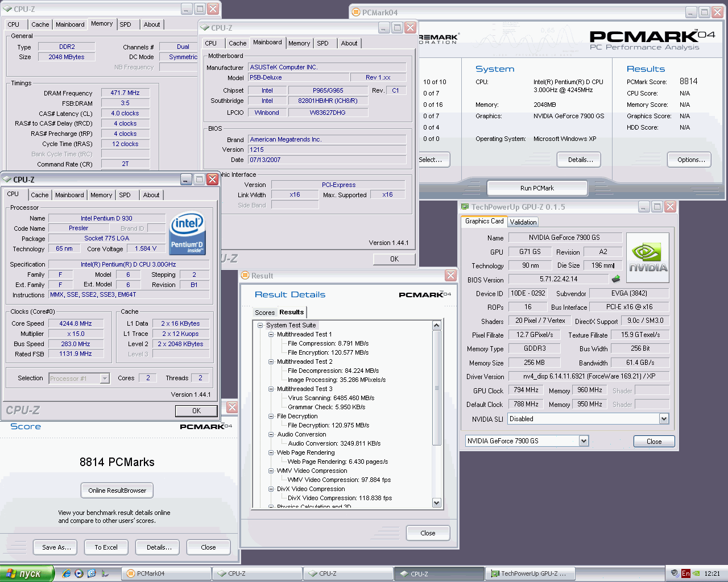Collapse Multithreaded Test 3 node
This screenshot has height=582, width=728.
pyautogui.click(x=271, y=389)
